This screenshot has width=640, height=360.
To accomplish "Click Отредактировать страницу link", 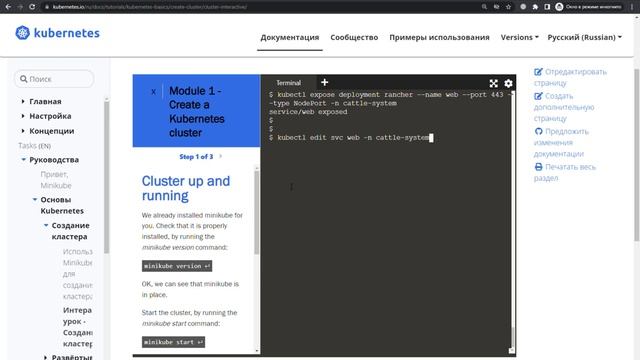I will (x=570, y=77).
